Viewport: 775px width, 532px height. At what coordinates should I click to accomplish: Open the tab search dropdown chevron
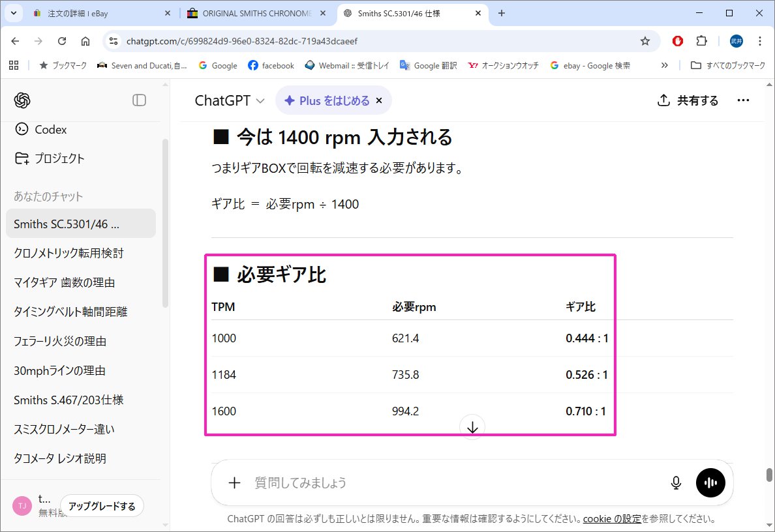14,13
